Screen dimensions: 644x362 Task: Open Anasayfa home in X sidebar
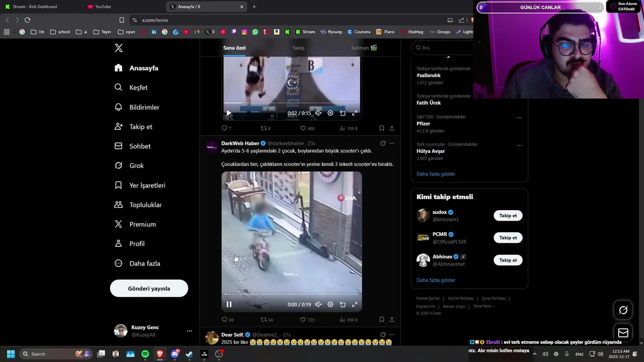click(x=136, y=68)
